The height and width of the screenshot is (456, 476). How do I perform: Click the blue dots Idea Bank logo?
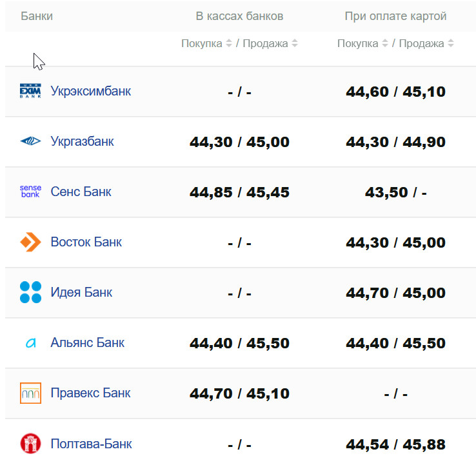[30, 292]
